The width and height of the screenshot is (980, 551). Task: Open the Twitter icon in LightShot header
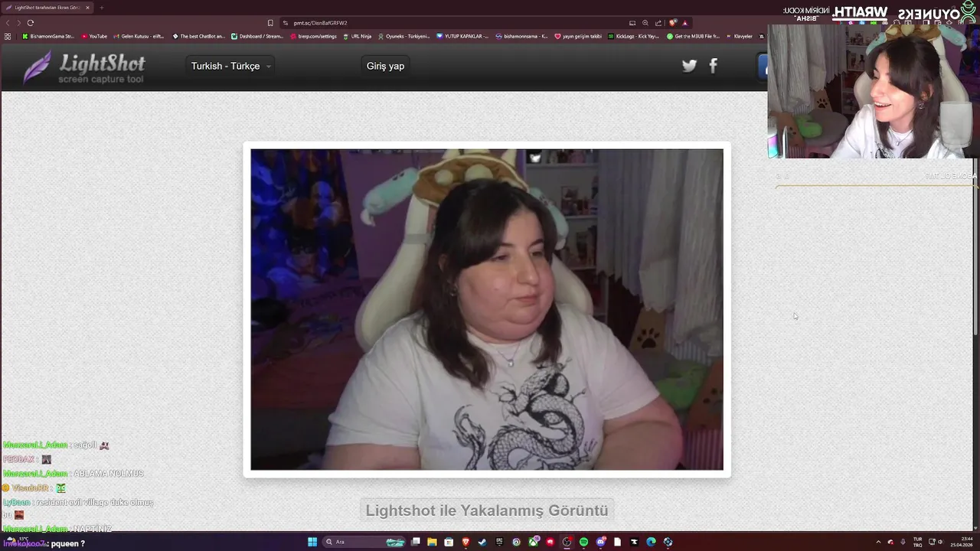689,66
